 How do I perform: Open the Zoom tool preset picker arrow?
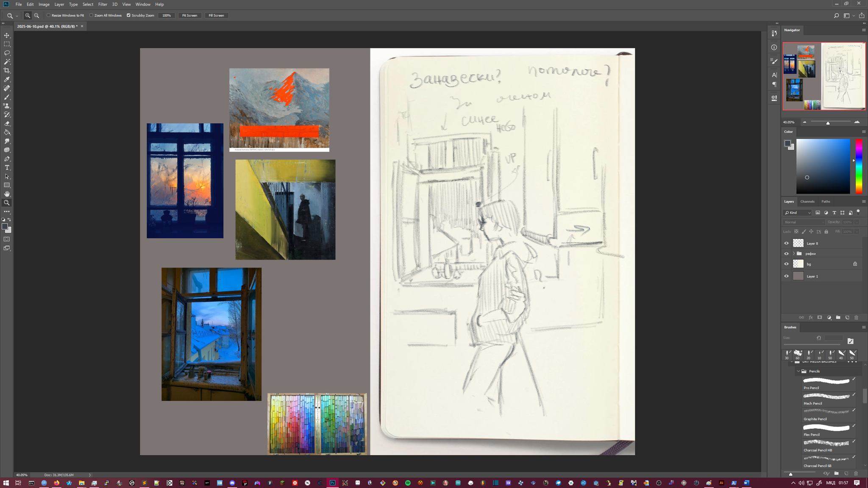click(17, 16)
